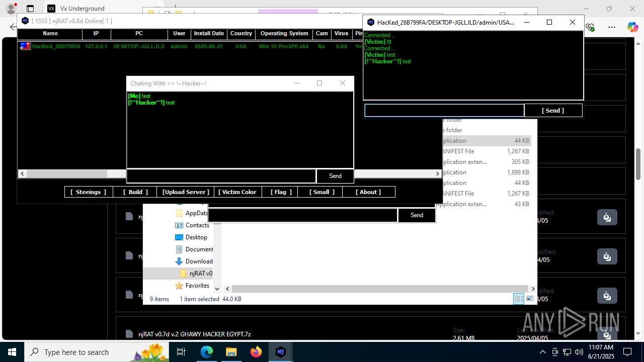This screenshot has height=362, width=644.
Task: Open the browser settings and more ellipsis
Action: point(611,27)
